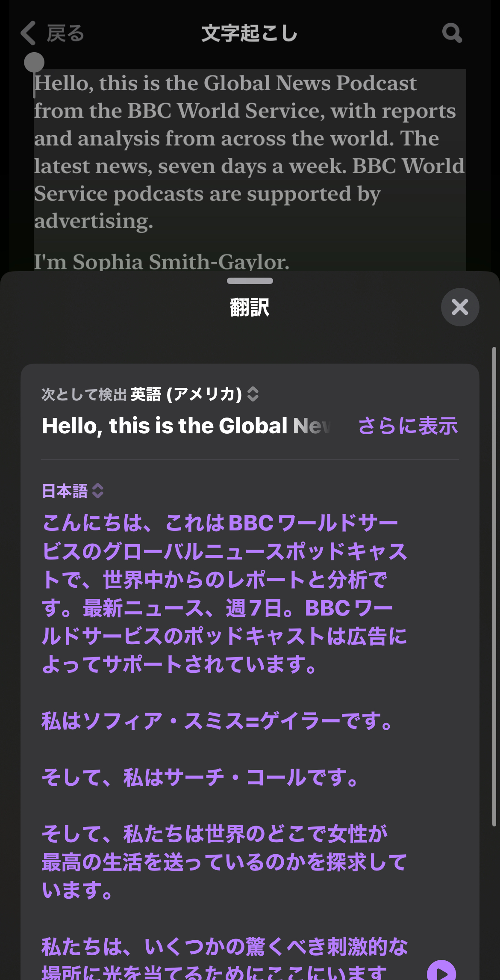Screen dimensions: 500x980
Task: Click up-down chevrons beside 英語 (アメリカ)
Action: coord(253,394)
